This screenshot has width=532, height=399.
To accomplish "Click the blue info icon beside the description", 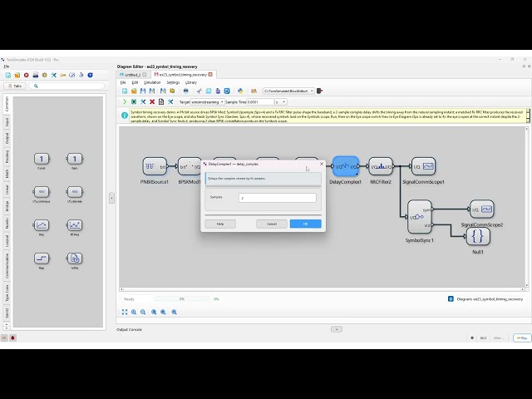I will coord(125,116).
